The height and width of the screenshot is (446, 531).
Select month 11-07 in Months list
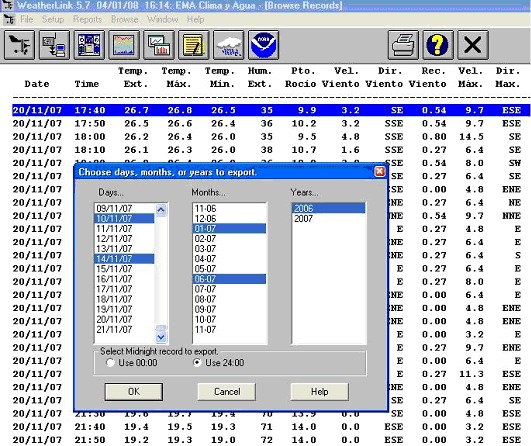pos(230,329)
